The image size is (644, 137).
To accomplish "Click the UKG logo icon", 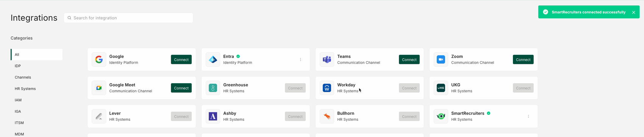I will coord(441,88).
